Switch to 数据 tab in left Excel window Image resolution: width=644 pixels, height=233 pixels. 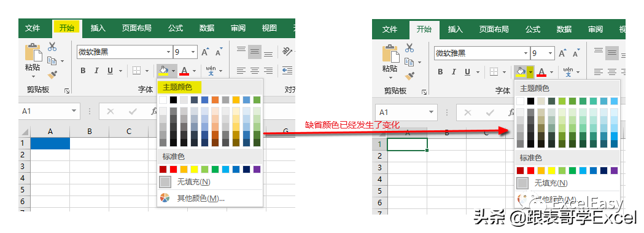(x=207, y=28)
